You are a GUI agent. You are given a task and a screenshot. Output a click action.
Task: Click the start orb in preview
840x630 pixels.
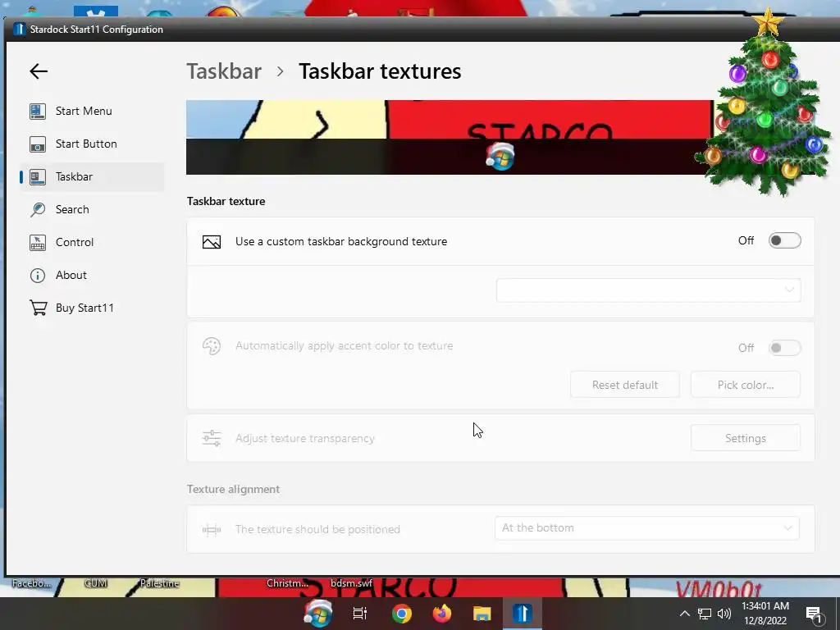point(500,157)
